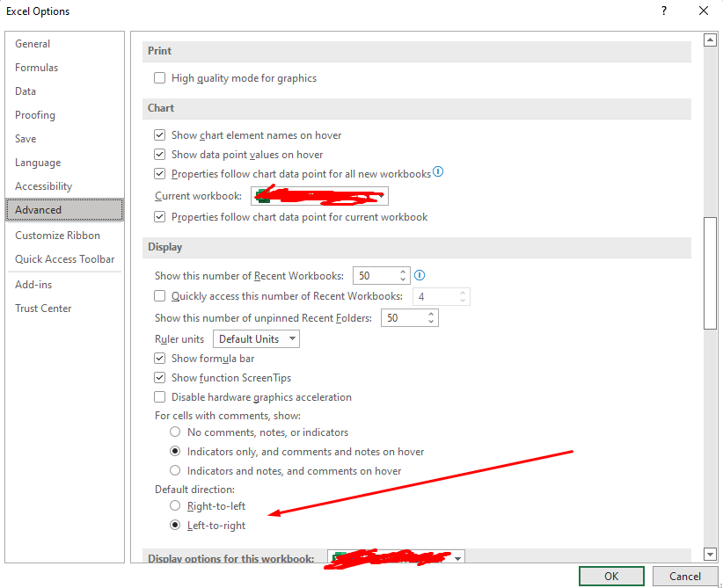Confirm settings with OK button
The width and height of the screenshot is (723, 588).
(611, 576)
